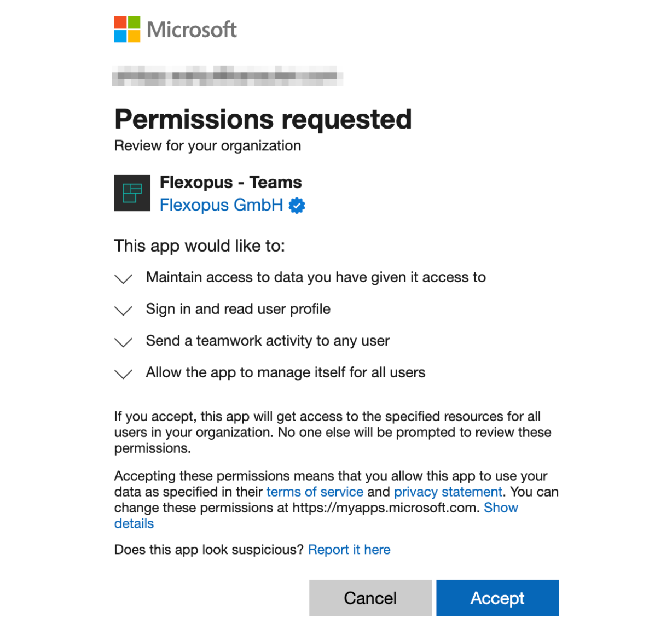Expand the Allow the app to manage itself chevron
Viewport: 672px width, 630px height.
coord(123,374)
